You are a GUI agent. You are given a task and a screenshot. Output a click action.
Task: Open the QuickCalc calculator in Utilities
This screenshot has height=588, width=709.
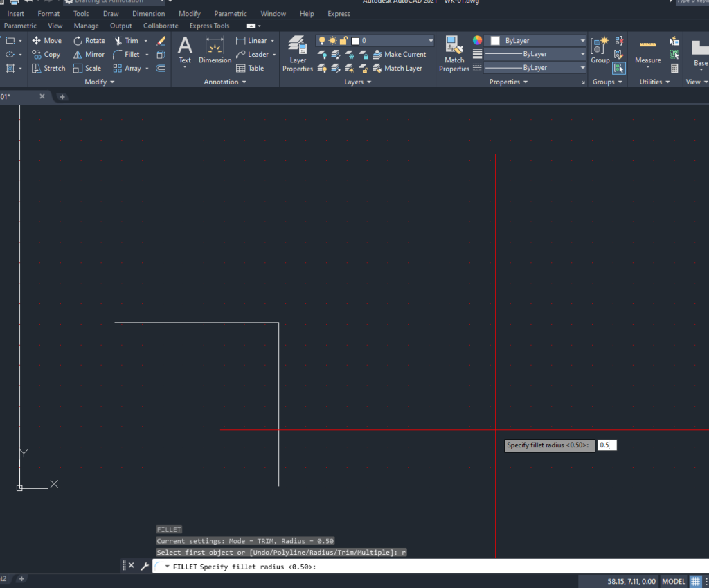point(675,69)
